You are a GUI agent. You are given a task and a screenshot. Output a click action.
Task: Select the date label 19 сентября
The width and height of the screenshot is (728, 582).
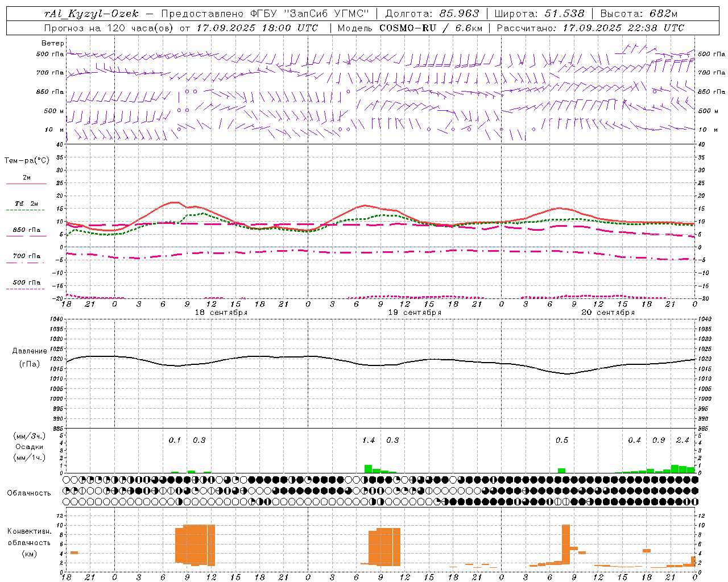point(415,313)
